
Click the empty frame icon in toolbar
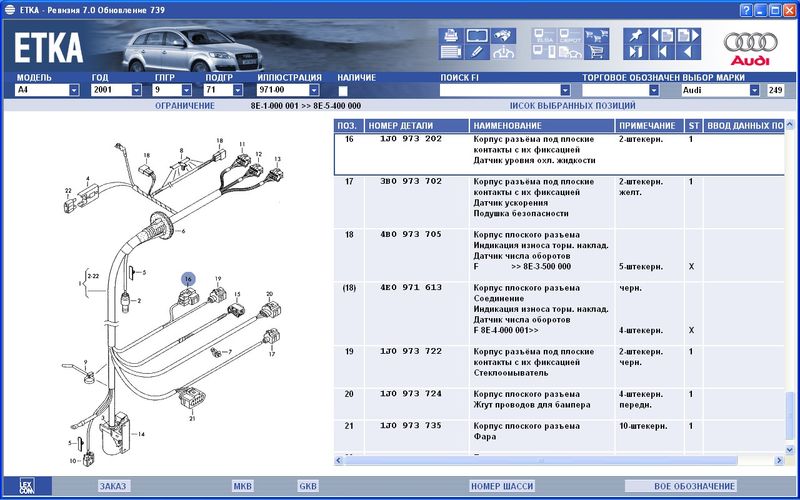tap(477, 36)
